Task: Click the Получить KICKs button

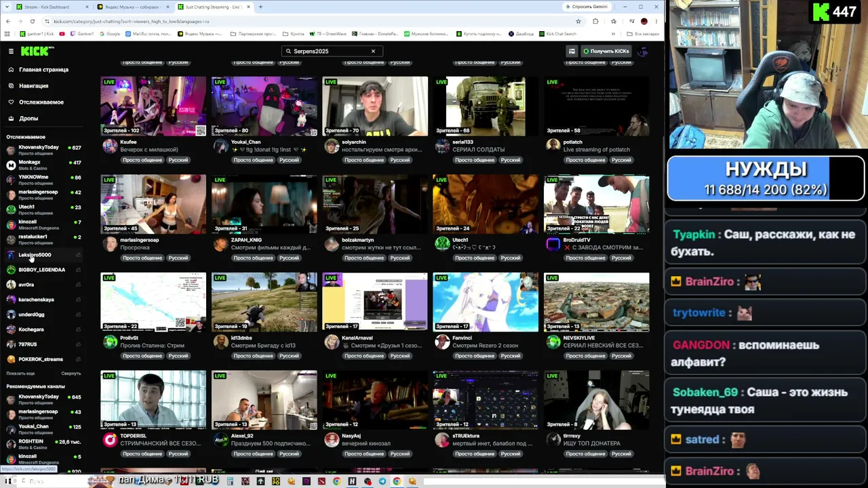Action: coord(606,52)
